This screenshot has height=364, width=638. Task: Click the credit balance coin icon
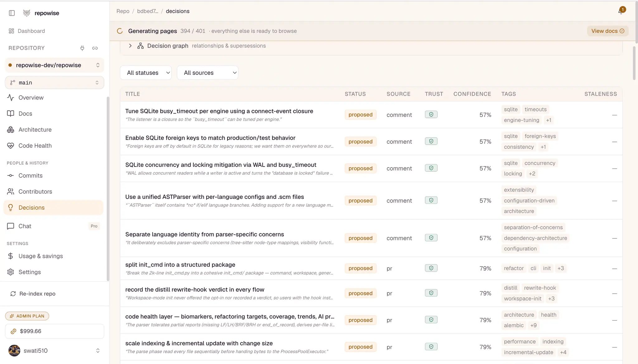pos(13,331)
